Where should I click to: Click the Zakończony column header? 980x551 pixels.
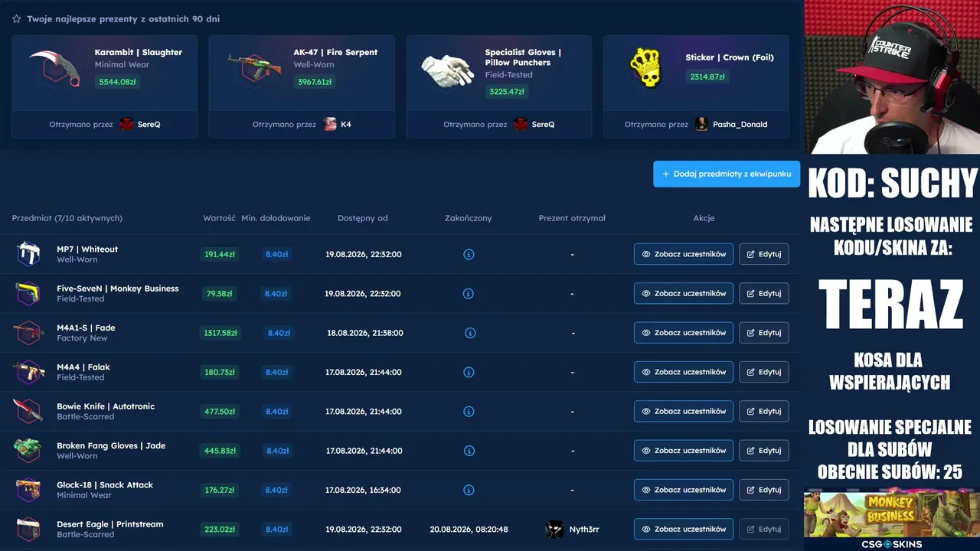pos(469,218)
